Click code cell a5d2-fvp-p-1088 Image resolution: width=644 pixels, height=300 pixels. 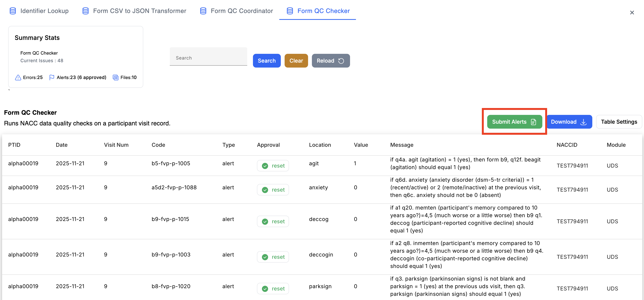174,188
